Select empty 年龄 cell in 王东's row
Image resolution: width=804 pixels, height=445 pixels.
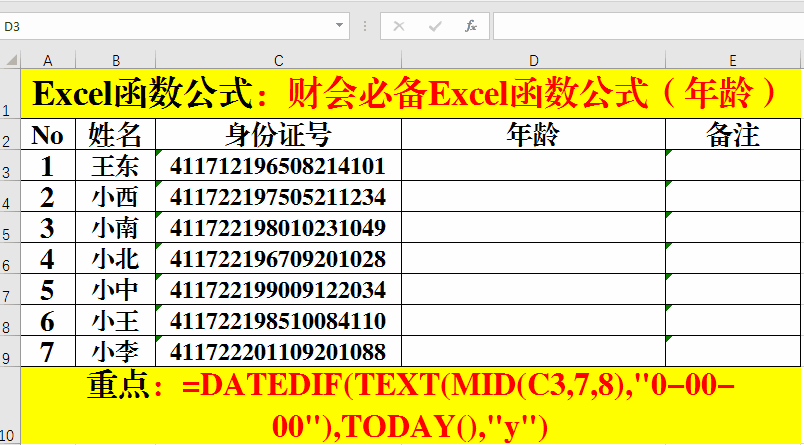click(x=533, y=166)
